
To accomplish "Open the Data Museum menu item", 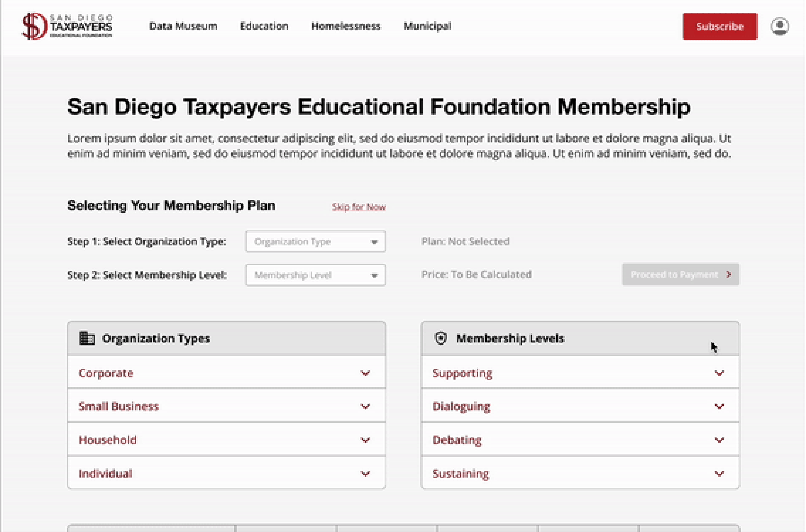I will [183, 26].
